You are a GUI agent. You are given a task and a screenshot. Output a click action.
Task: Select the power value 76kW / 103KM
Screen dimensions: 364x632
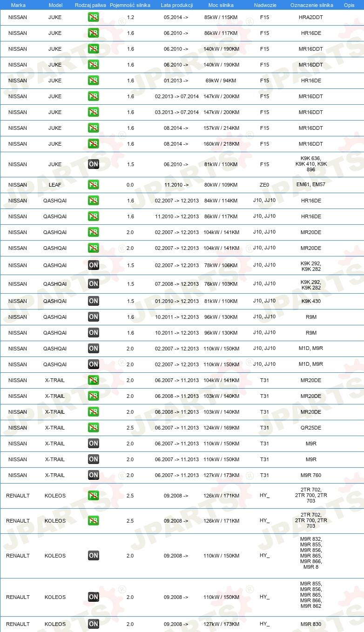point(221,284)
